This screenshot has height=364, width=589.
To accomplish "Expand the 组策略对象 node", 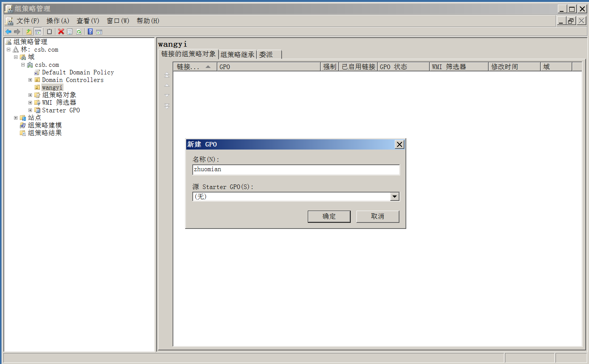I will [30, 95].
